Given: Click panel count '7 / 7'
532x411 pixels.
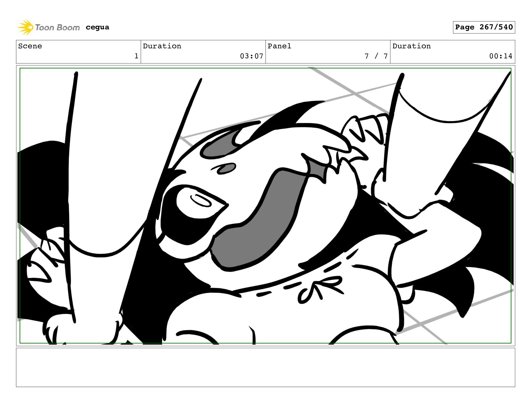Looking at the screenshot, I should pyautogui.click(x=376, y=56).
